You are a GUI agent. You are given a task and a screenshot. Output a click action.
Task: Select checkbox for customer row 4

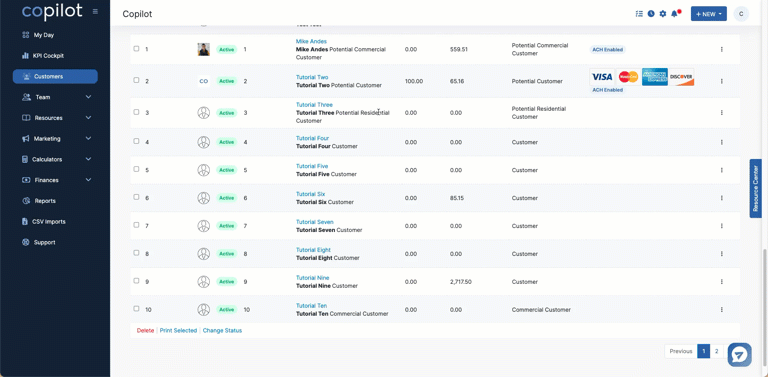(x=136, y=141)
